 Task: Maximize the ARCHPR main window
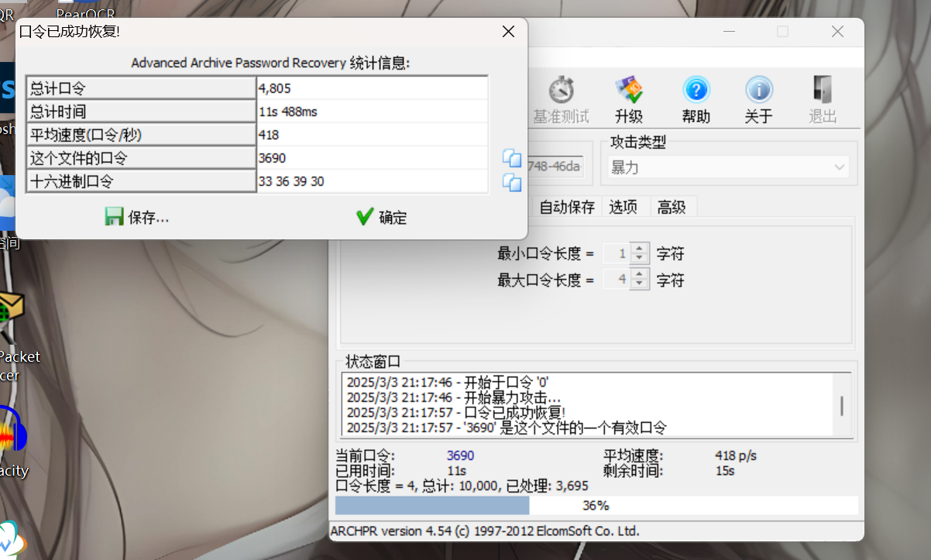(x=782, y=32)
